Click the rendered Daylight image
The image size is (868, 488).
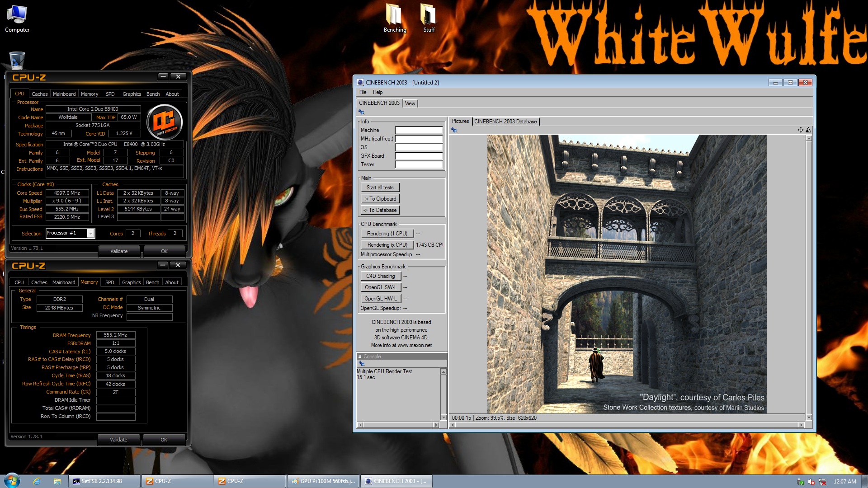(627, 274)
